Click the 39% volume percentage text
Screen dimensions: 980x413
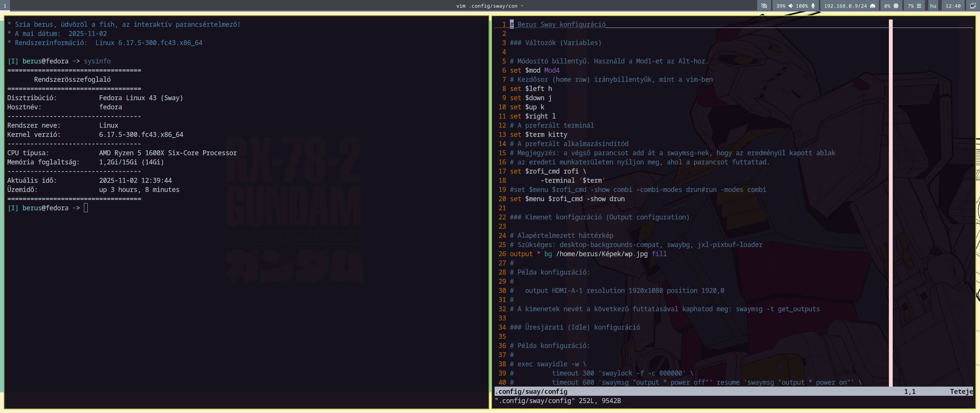pos(781,6)
